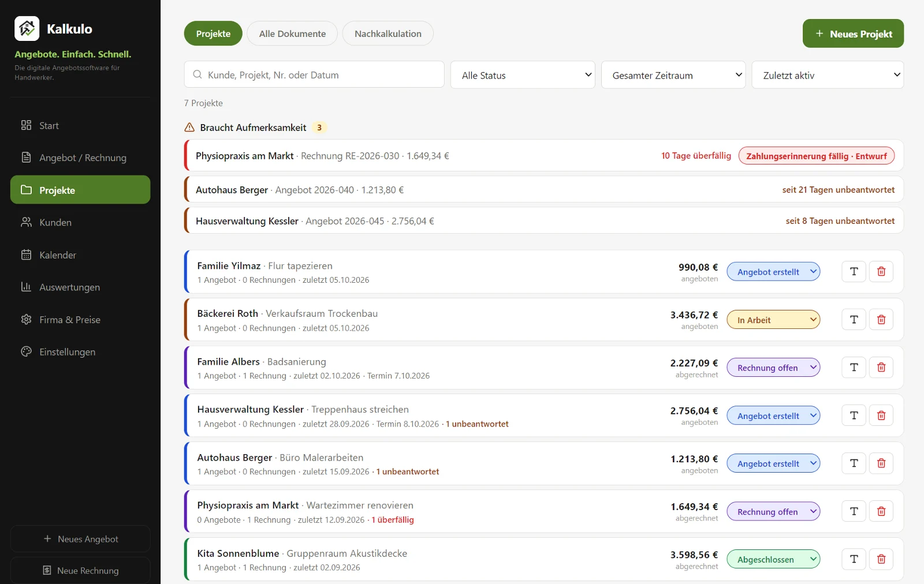Open Start in the sidebar
Image resolution: width=924 pixels, height=584 pixels.
click(x=80, y=125)
